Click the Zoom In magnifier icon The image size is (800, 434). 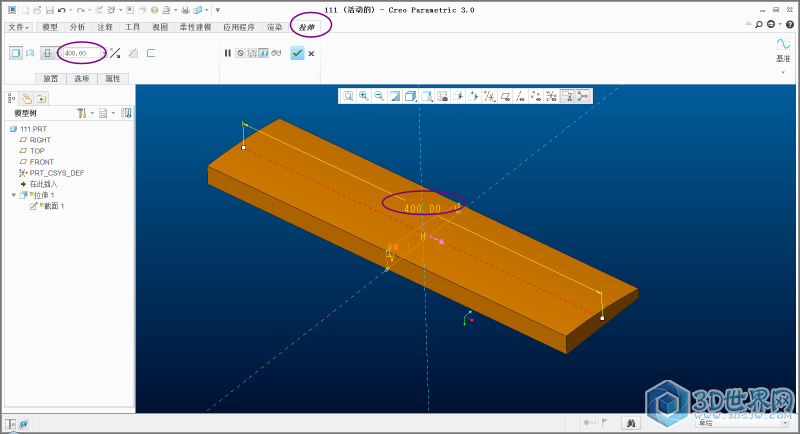click(364, 96)
